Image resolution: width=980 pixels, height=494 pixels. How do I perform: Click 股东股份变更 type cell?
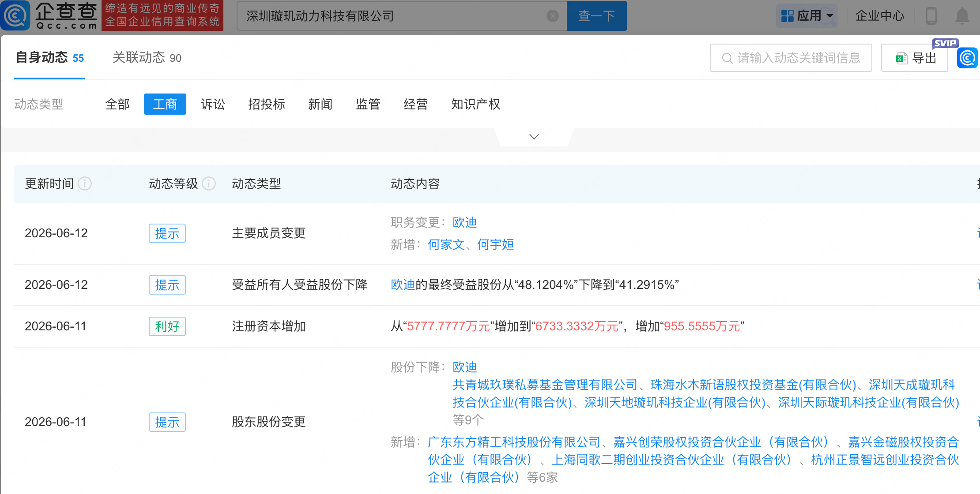coord(269,422)
